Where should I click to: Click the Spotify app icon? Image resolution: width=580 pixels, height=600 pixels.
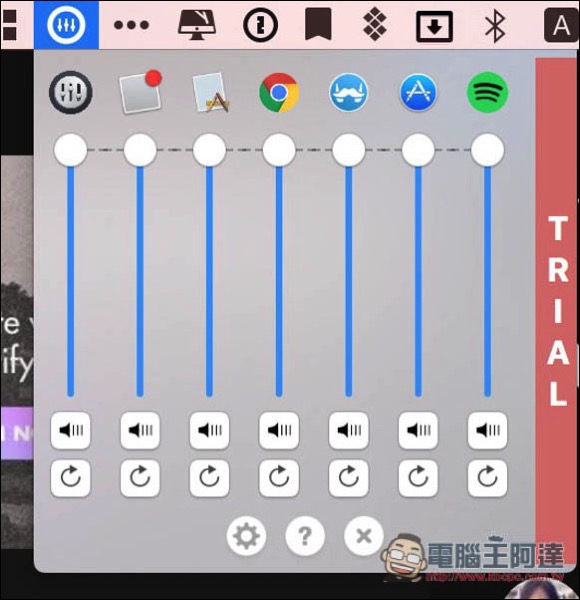click(x=487, y=92)
